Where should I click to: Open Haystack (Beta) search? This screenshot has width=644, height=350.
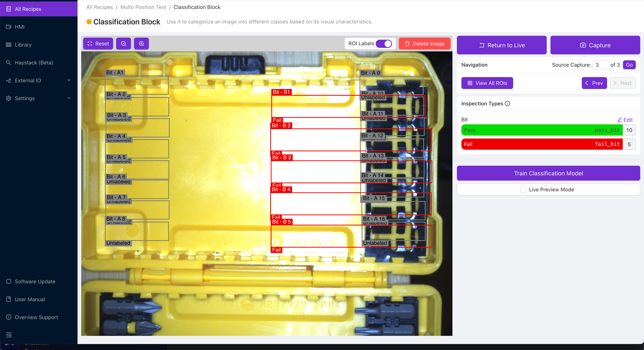pyautogui.click(x=34, y=63)
